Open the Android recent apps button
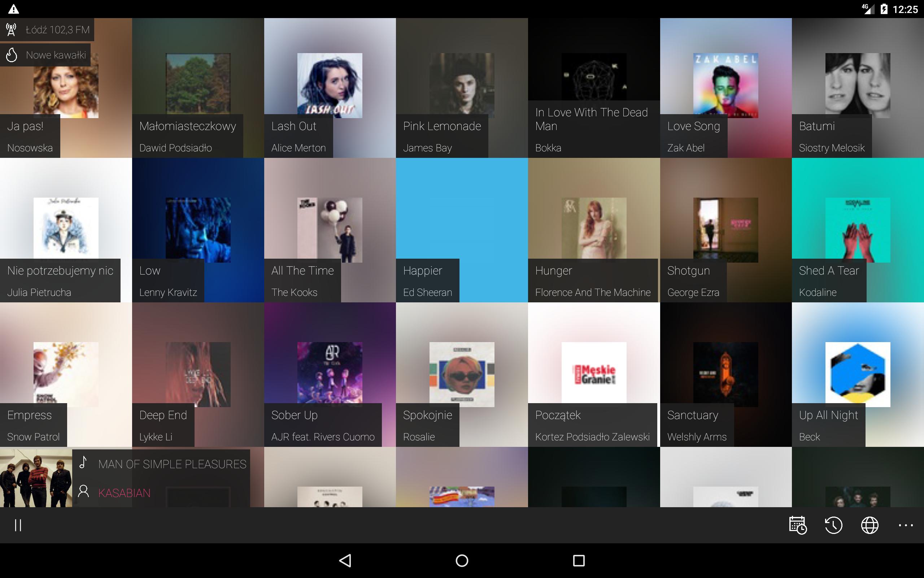Screen dimensions: 924x578 [x=579, y=560]
